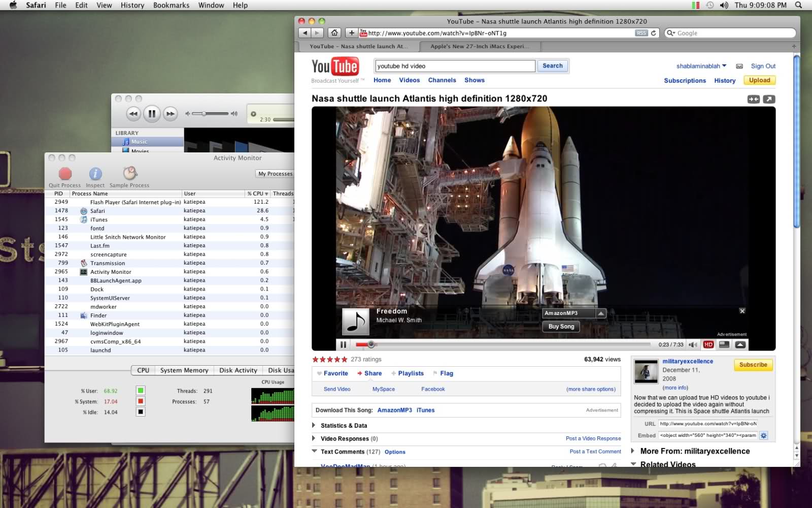The height and width of the screenshot is (508, 812).
Task: Click the Time Machine icon in menu bar
Action: click(x=709, y=5)
